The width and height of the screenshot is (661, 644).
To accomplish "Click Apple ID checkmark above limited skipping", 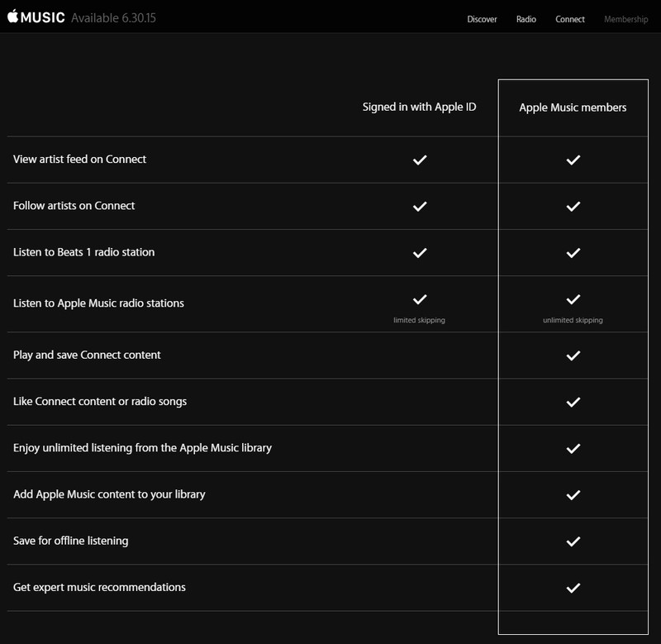I will [x=420, y=299].
